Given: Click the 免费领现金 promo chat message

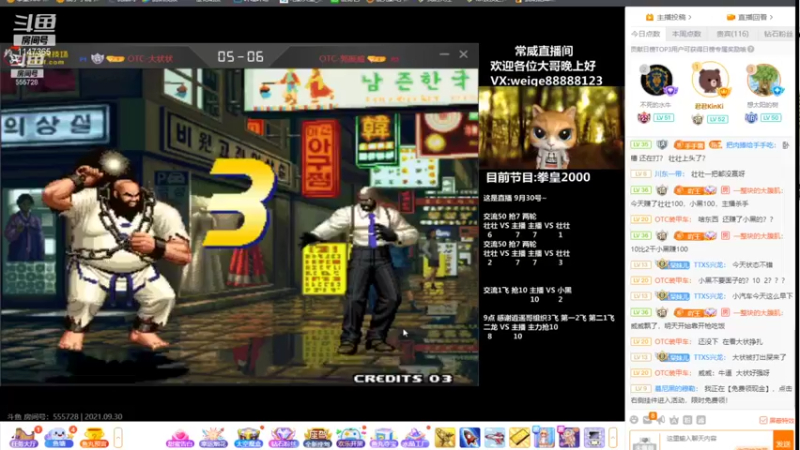Looking at the screenshot, I should click(x=712, y=394).
